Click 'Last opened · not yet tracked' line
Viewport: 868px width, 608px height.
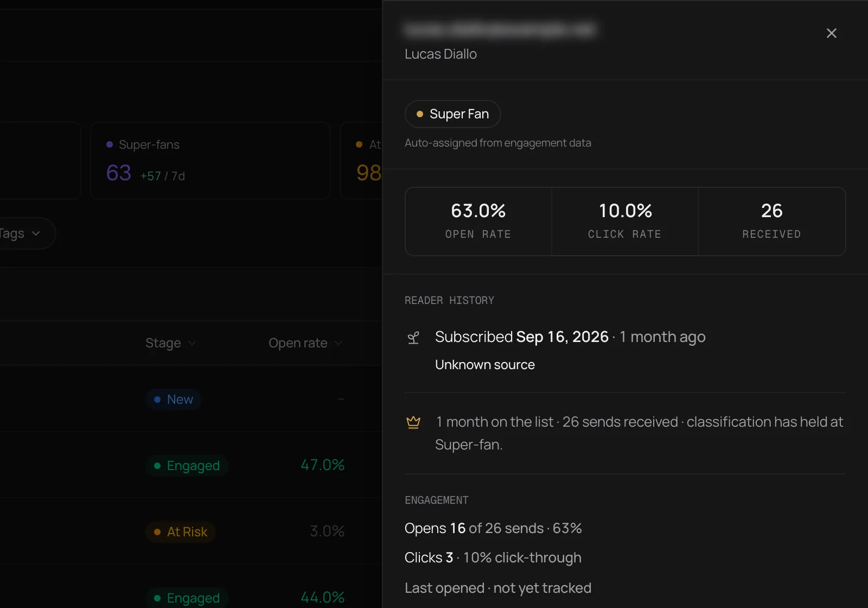tap(498, 588)
